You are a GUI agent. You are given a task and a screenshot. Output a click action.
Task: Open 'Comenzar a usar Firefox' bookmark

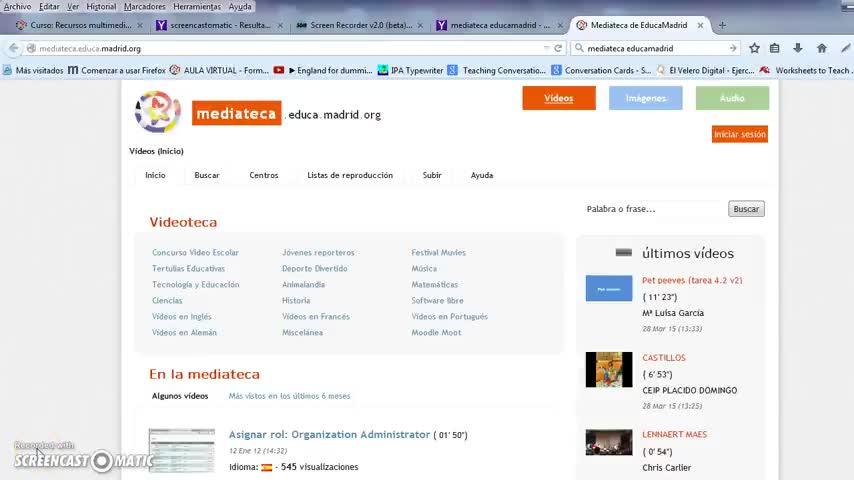[117, 70]
